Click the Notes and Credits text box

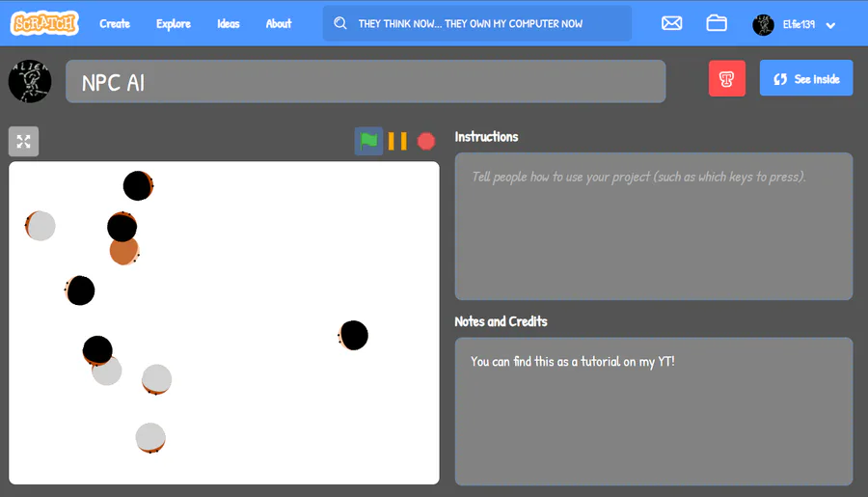click(654, 411)
